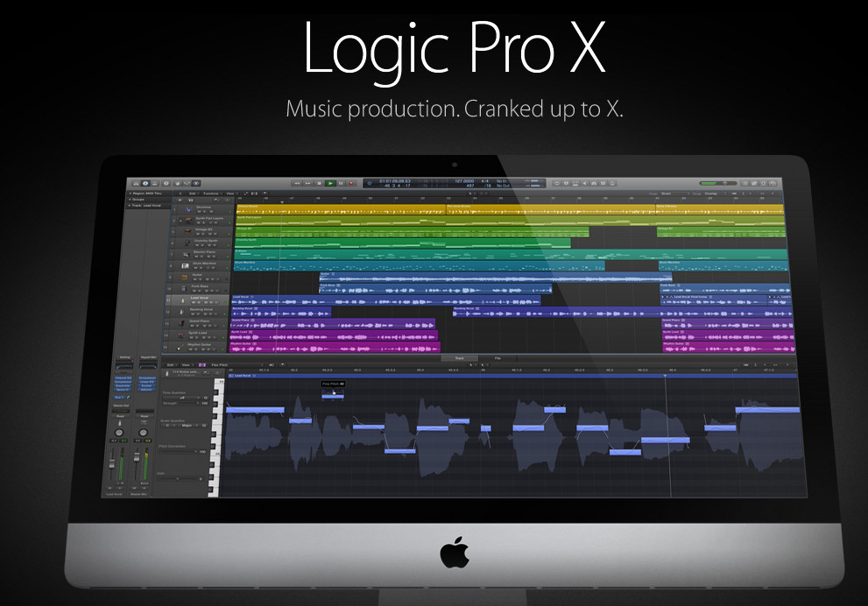The image size is (868, 606).
Task: Mute the Lead Vocal channel strip in inspector
Action: (x=109, y=488)
